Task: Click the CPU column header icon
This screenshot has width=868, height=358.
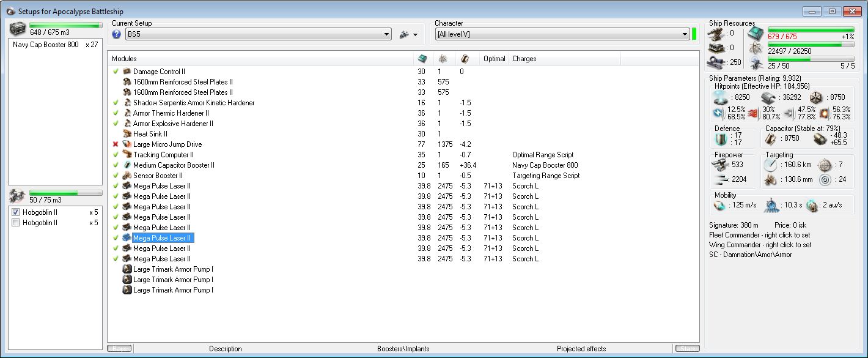Action: coord(422,59)
